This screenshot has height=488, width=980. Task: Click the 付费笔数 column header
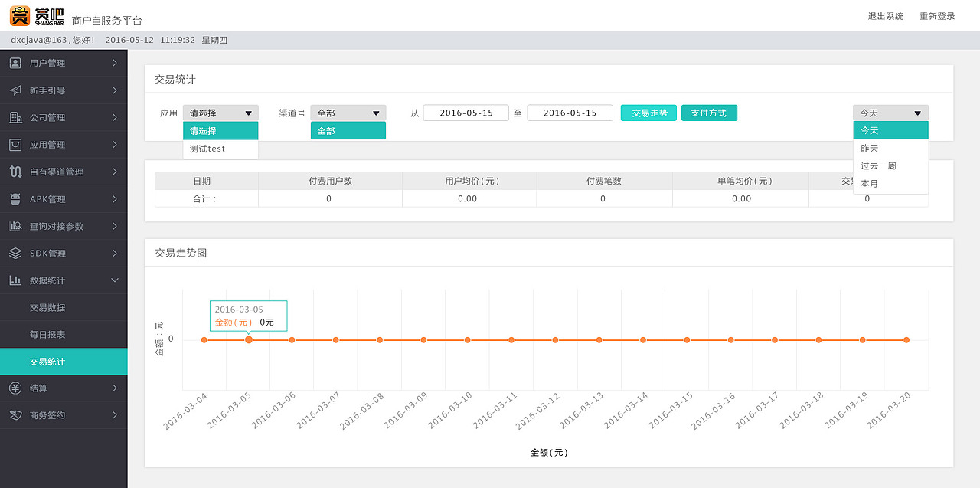[x=604, y=181]
